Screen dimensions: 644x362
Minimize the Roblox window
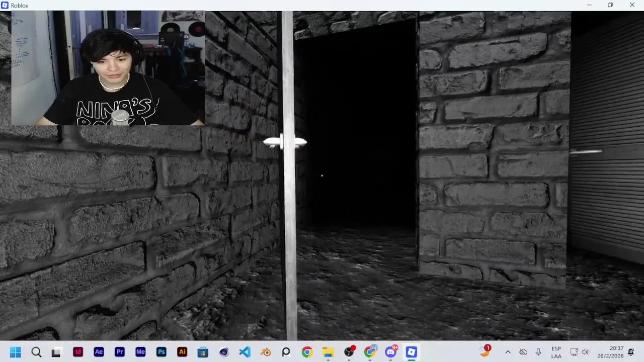(x=589, y=5)
